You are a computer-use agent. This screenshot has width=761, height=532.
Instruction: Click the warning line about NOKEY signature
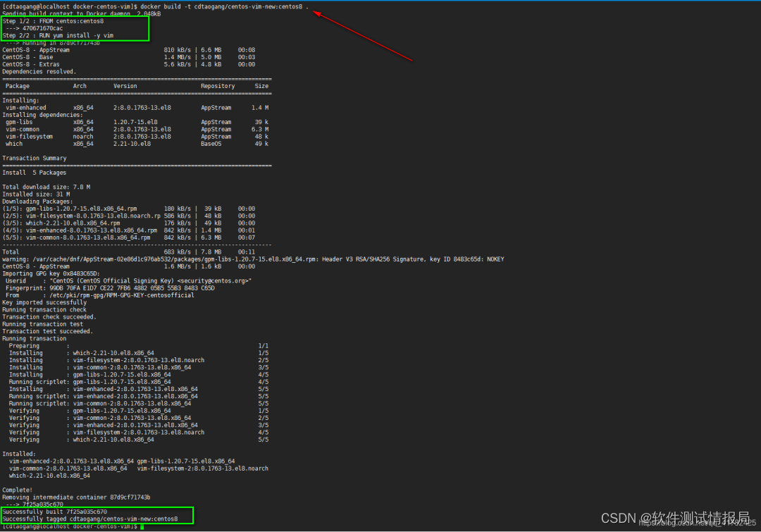point(254,260)
